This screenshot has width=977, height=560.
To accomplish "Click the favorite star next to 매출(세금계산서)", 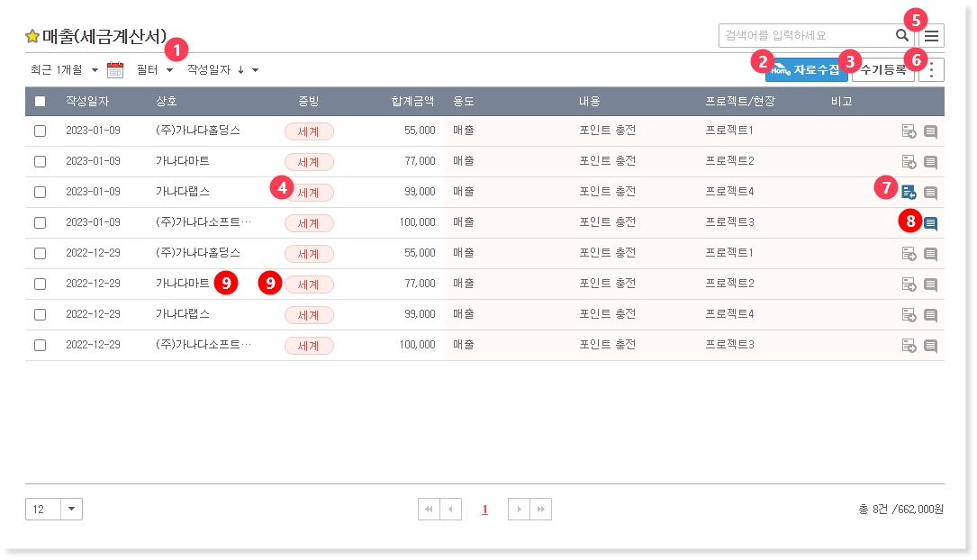I will click(x=32, y=37).
